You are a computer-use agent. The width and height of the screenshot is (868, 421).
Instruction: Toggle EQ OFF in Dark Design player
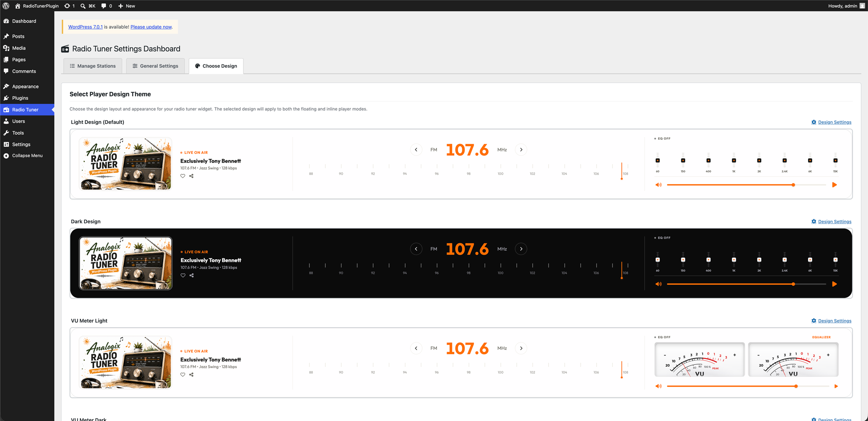click(x=662, y=238)
